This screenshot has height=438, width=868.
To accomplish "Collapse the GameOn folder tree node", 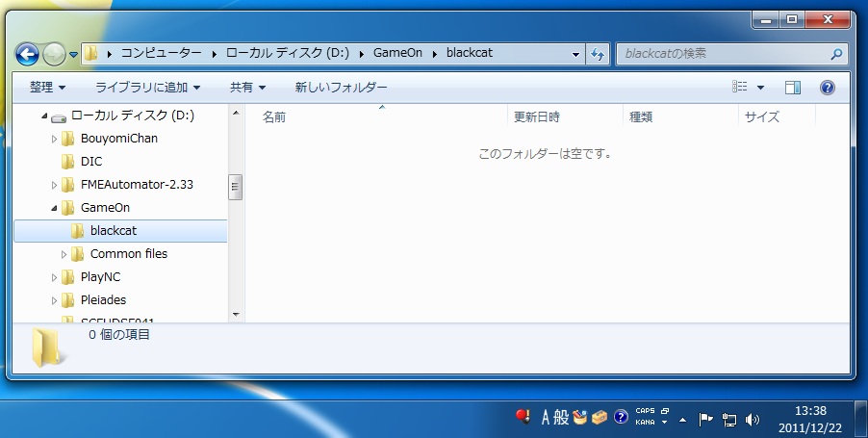I will (x=55, y=208).
